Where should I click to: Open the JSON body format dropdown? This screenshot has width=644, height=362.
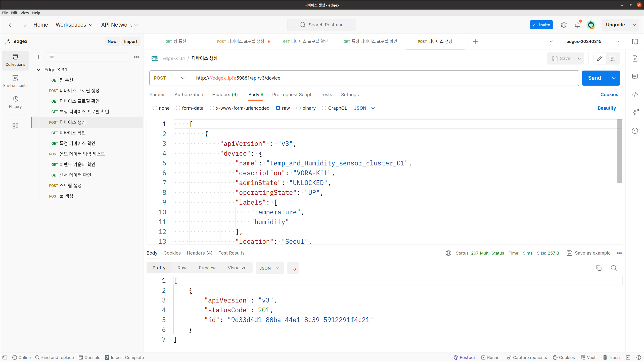[x=364, y=108]
